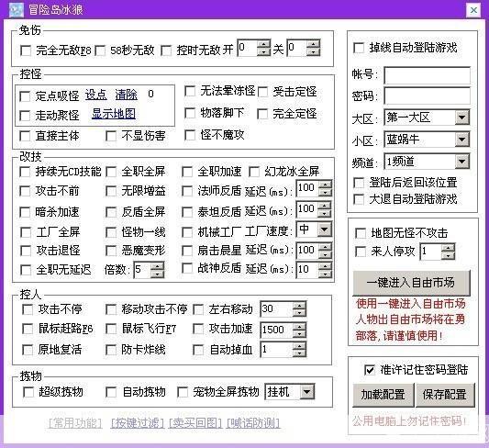
Task: Tick 来人停攻 checkbox
Action: [x=361, y=252]
